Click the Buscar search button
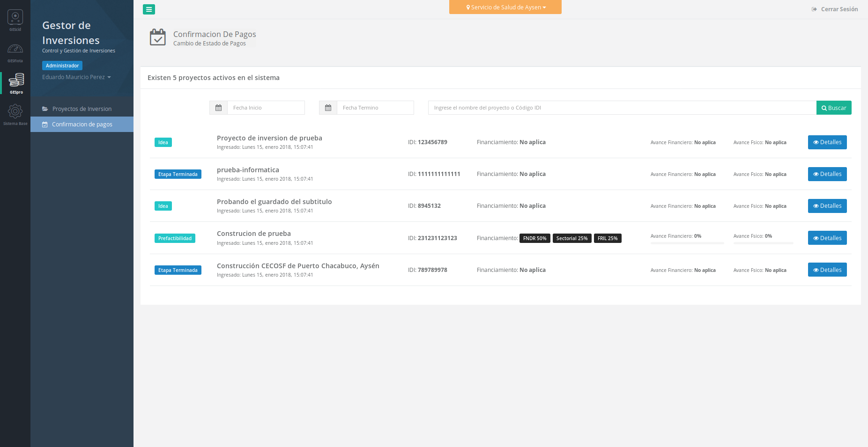Image resolution: width=868 pixels, height=447 pixels. click(833, 108)
